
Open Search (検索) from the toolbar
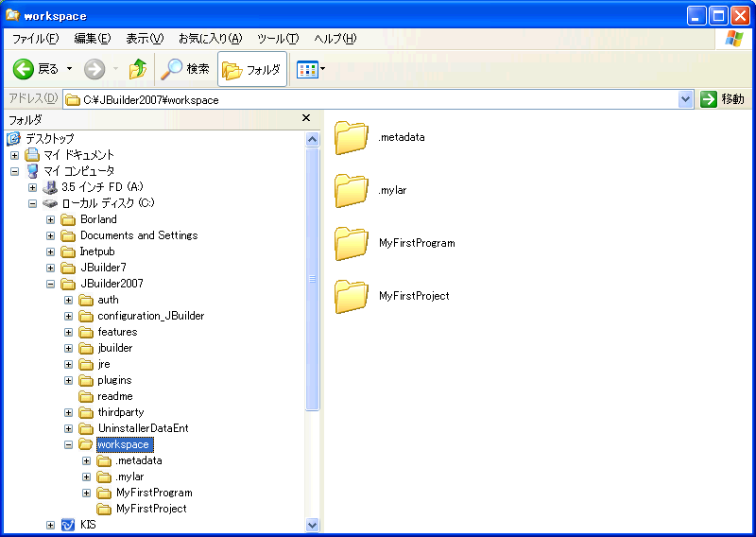click(x=185, y=69)
